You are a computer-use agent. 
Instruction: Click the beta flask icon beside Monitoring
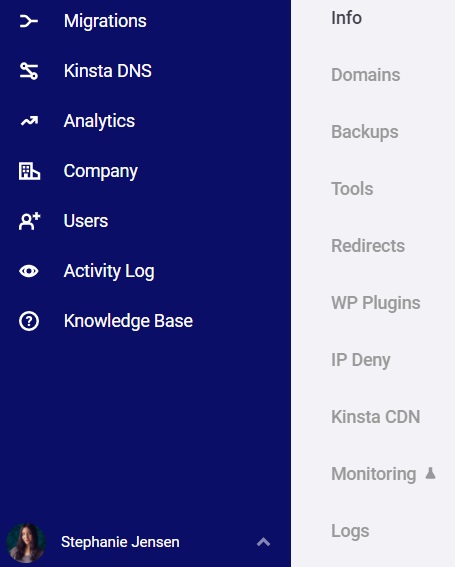click(x=430, y=473)
